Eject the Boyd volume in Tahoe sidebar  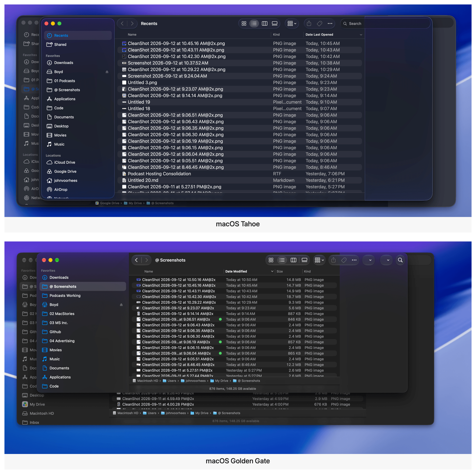point(107,72)
